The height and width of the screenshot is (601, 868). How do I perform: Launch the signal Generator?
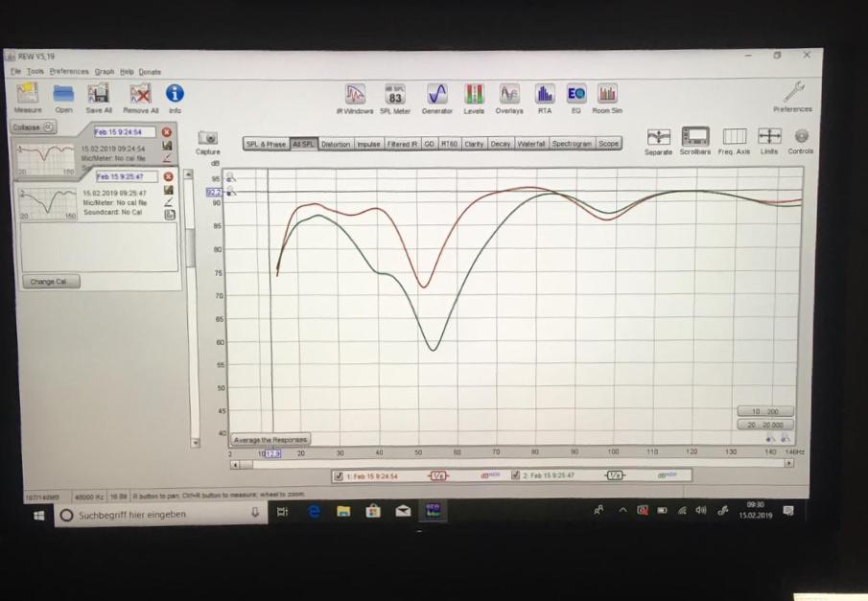[436, 95]
